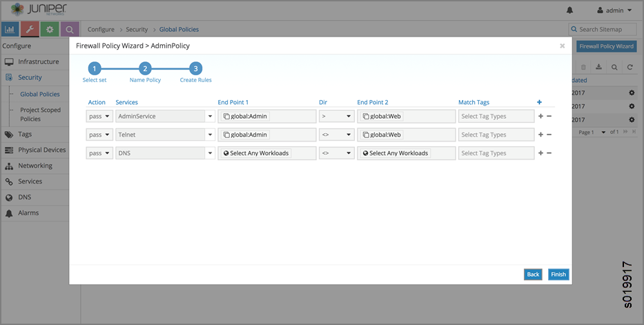Click End Point 1 Select Any Workloads in DNS row

pyautogui.click(x=256, y=153)
